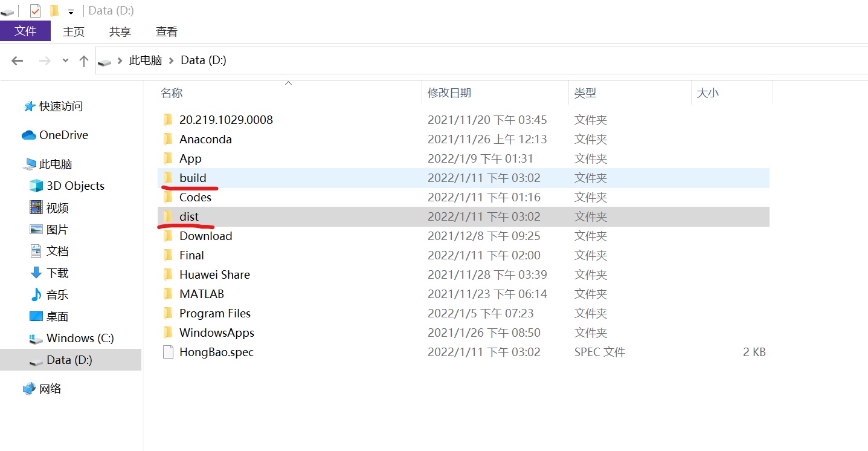Select the Final folder

[x=191, y=255]
